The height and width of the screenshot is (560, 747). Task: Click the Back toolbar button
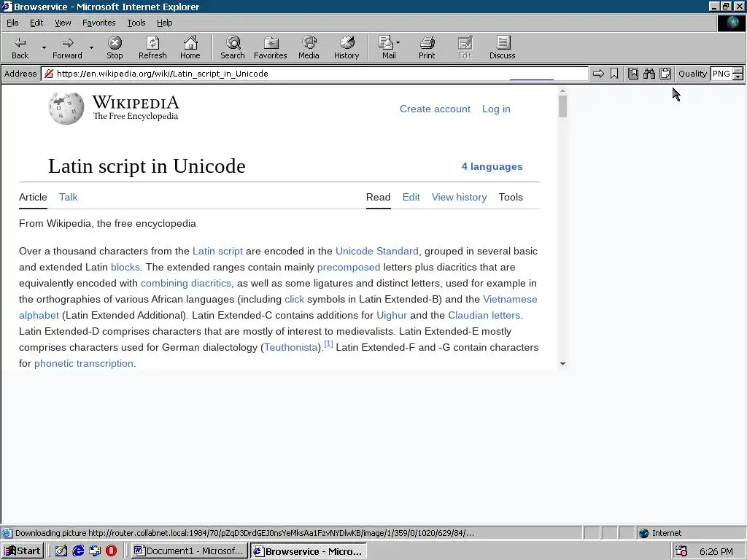point(20,47)
